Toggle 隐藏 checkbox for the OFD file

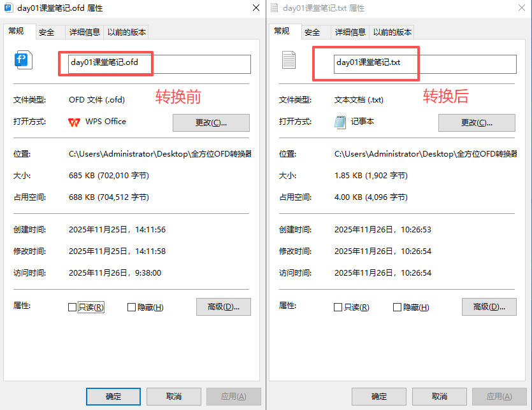(132, 307)
